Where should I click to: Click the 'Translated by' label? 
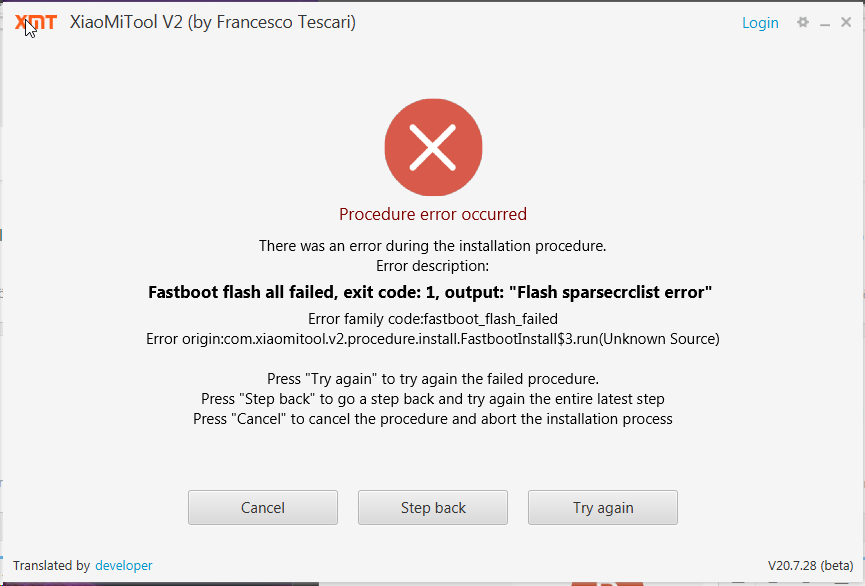(51, 566)
